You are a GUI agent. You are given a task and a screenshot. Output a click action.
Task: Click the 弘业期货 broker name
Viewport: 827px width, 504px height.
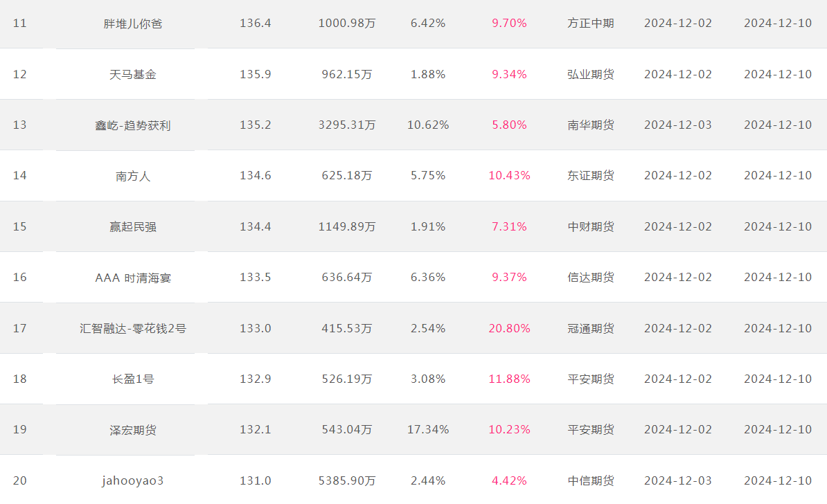[591, 74]
